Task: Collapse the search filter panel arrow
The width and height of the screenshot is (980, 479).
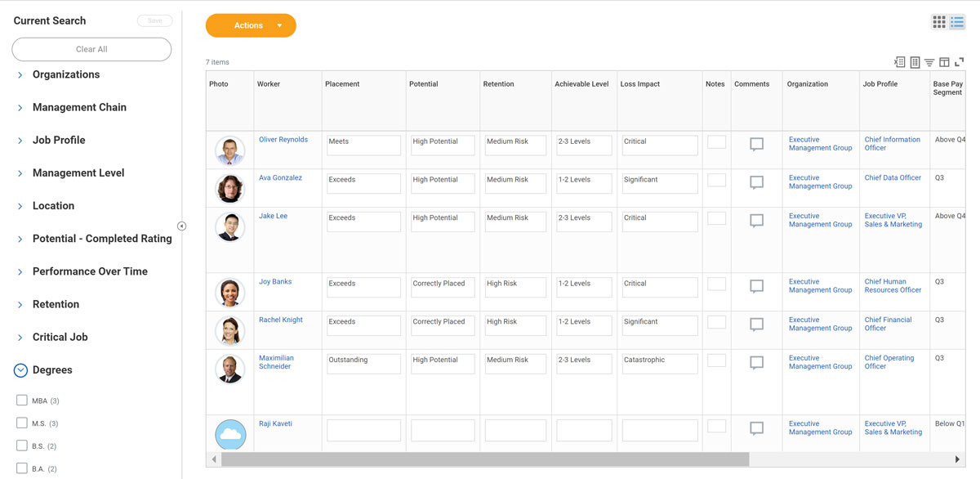Action: (181, 226)
